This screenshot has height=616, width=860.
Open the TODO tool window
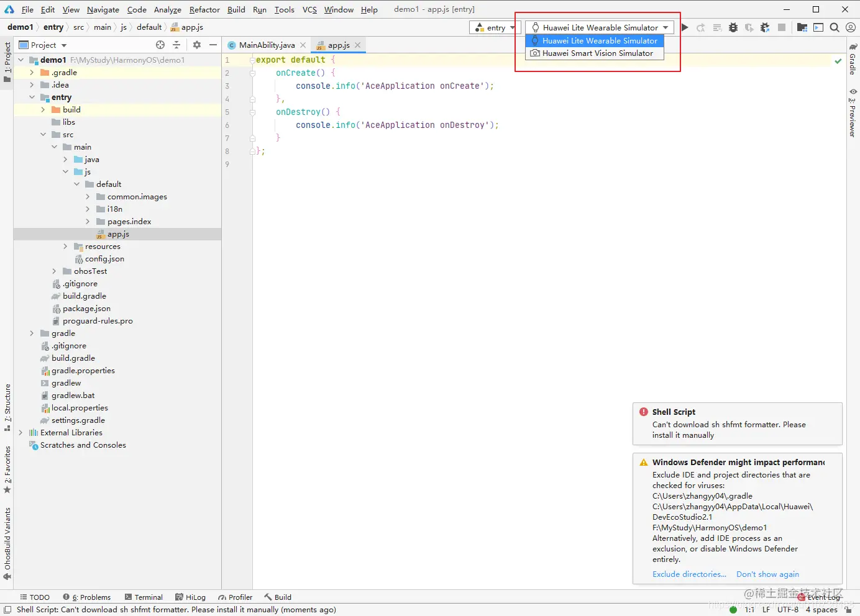[x=35, y=597]
